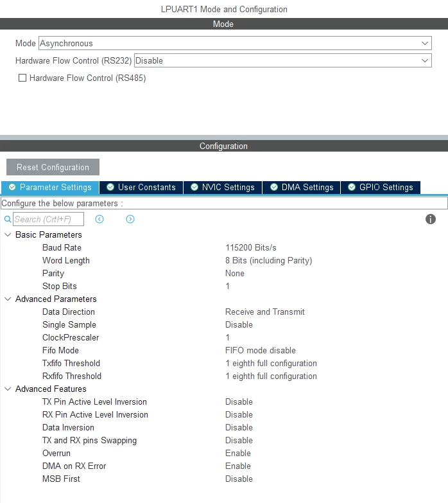Click the Data Inversion Disable value
This screenshot has height=503, width=448.
(239, 427)
